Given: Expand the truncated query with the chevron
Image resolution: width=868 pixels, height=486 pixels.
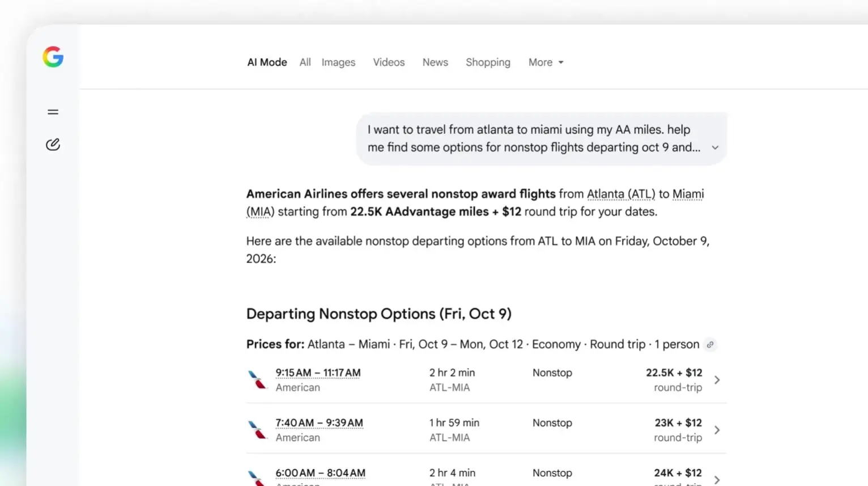Looking at the screenshot, I should point(715,147).
